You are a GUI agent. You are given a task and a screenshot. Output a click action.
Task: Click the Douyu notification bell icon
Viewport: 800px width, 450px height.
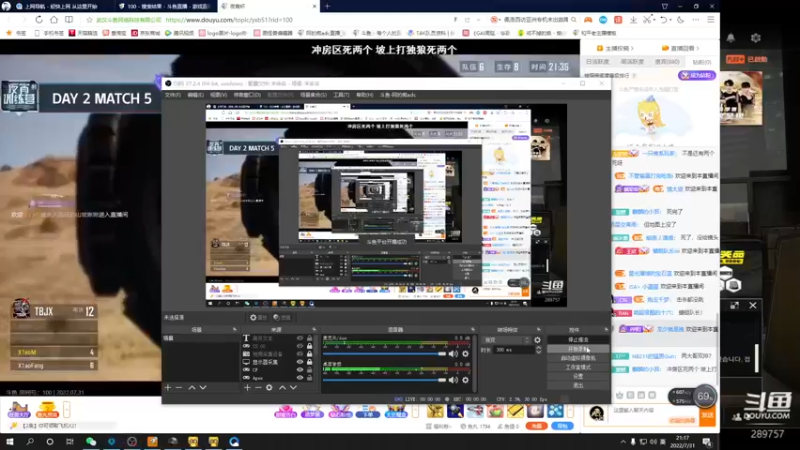(731, 38)
